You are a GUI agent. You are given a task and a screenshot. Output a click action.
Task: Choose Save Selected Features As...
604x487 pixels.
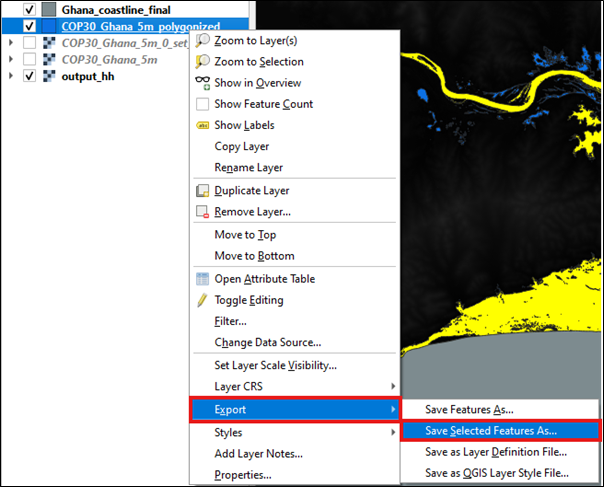pyautogui.click(x=500, y=430)
